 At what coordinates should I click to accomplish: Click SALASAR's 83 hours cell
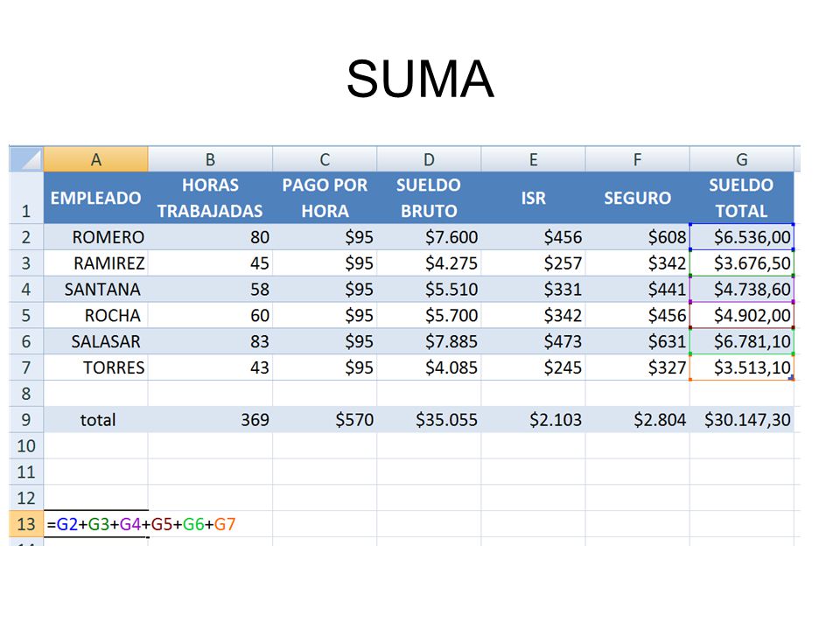coord(210,341)
